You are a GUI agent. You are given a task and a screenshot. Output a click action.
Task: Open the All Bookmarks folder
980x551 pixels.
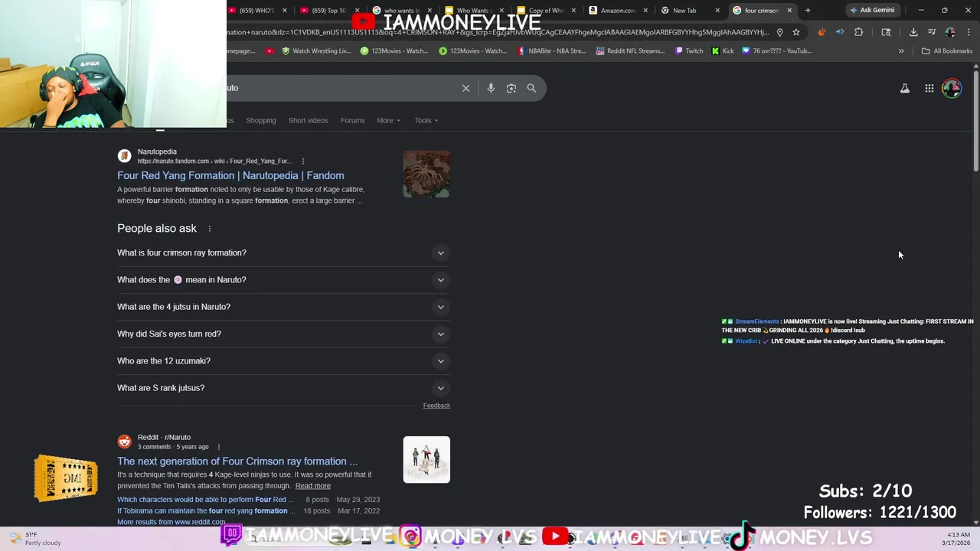947,51
